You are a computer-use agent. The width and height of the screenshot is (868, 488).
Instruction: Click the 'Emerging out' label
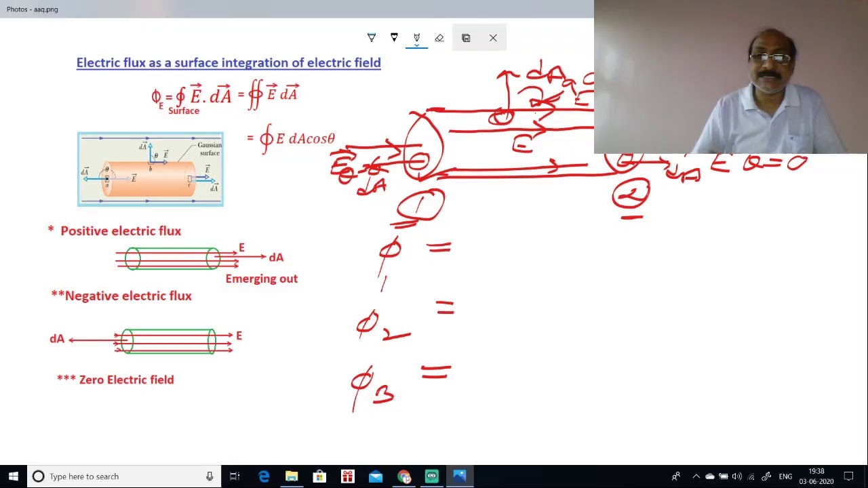click(x=262, y=279)
